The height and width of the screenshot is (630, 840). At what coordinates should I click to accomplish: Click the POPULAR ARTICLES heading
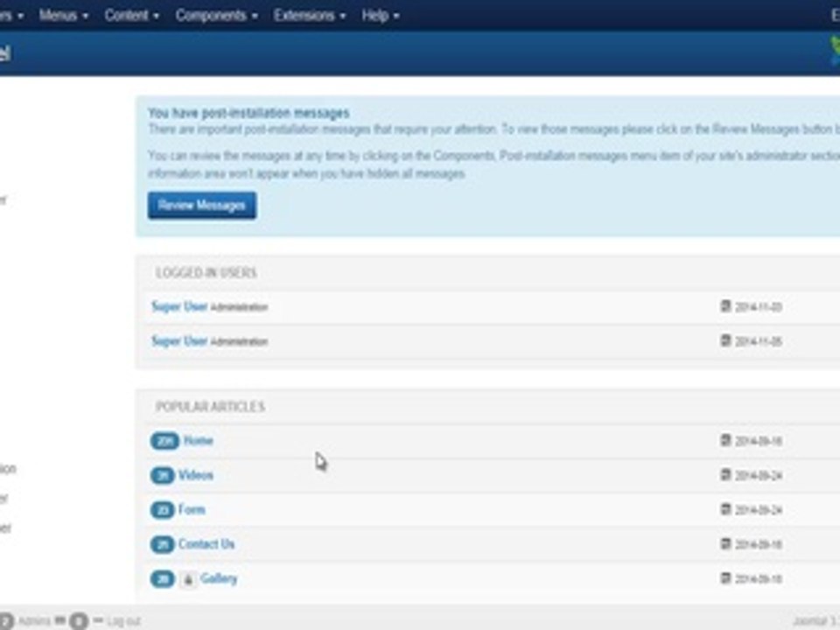tap(211, 407)
